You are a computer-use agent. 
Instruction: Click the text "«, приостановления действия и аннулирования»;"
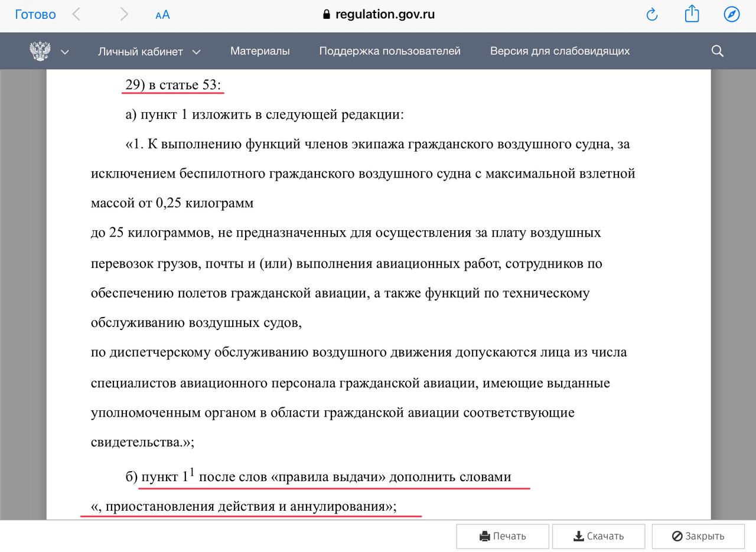tap(244, 507)
